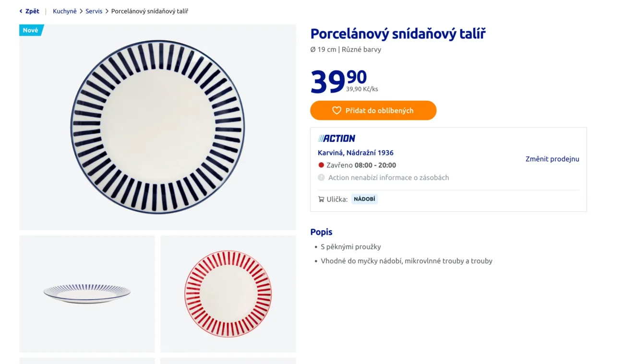This screenshot has width=624, height=364.
Task: Open the Servis breadcrumb category
Action: (x=94, y=11)
